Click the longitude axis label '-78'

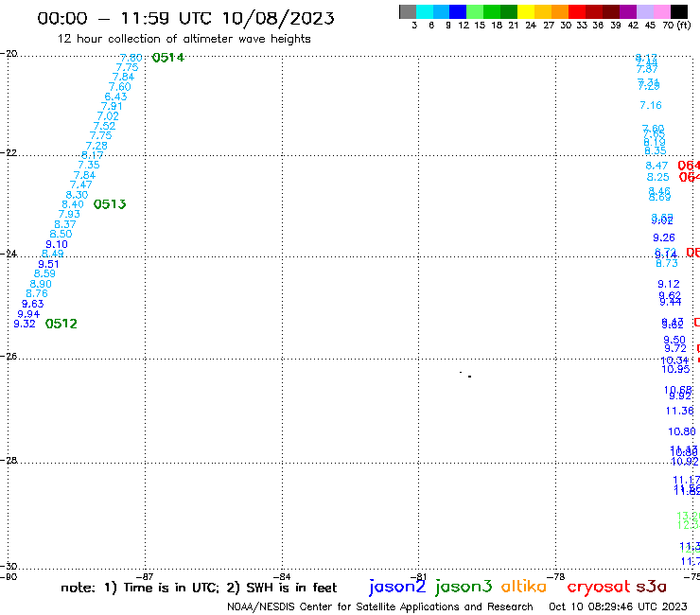point(556,576)
